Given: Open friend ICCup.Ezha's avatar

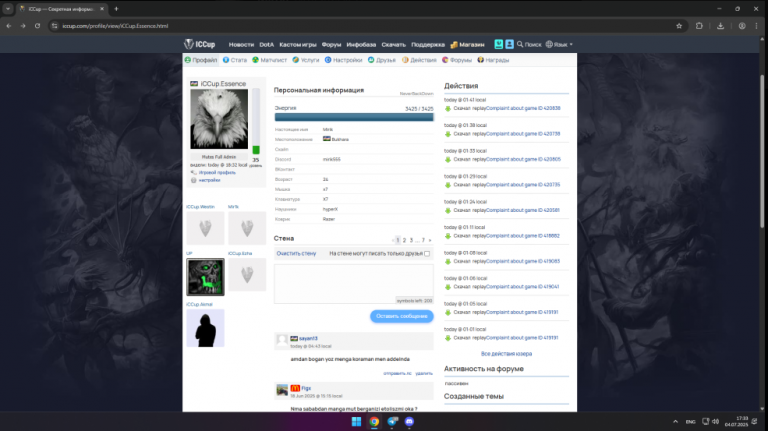Looking at the screenshot, I should (247, 275).
